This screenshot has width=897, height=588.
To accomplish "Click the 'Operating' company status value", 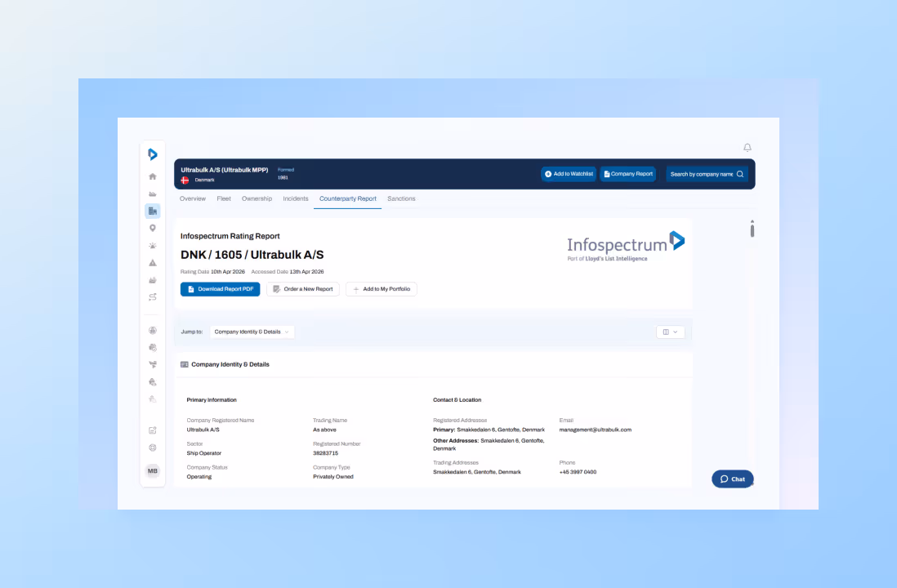I will tap(199, 476).
